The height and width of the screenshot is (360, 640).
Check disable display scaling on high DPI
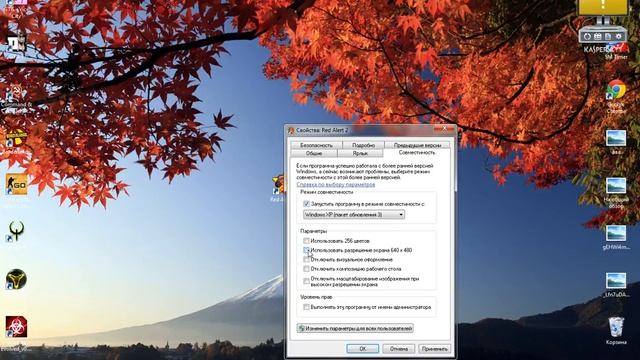pyautogui.click(x=306, y=281)
